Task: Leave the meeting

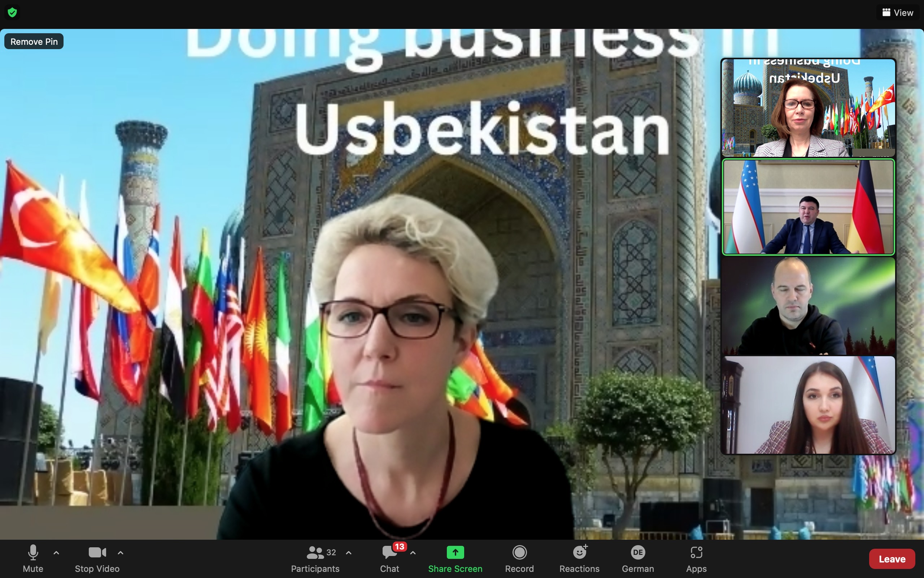Action: 892,559
